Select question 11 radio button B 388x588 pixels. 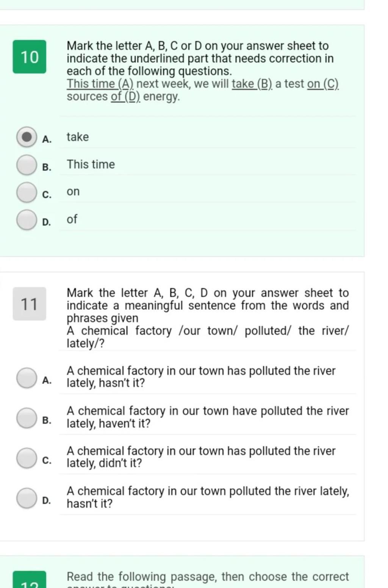27,418
